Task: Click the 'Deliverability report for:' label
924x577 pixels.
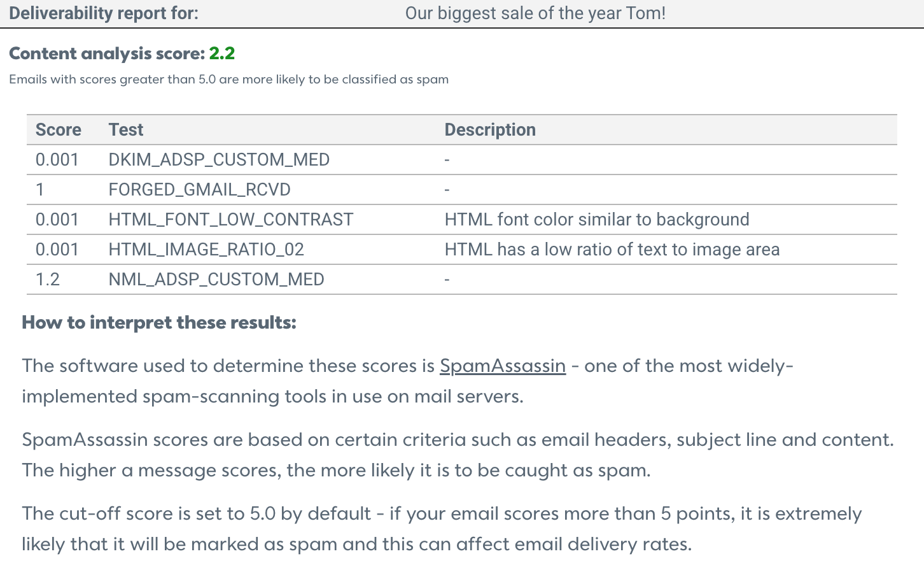Action: [x=104, y=13]
